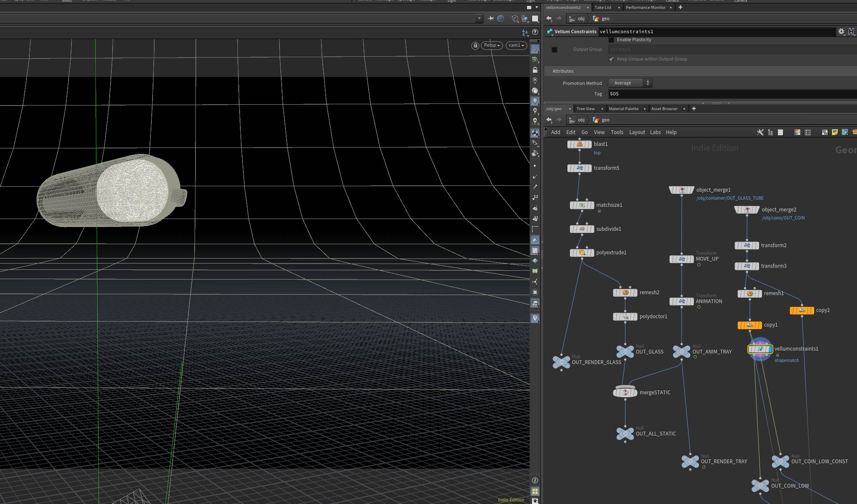Open the cam1 camera dropdown
This screenshot has height=504, width=857.
pyautogui.click(x=516, y=45)
